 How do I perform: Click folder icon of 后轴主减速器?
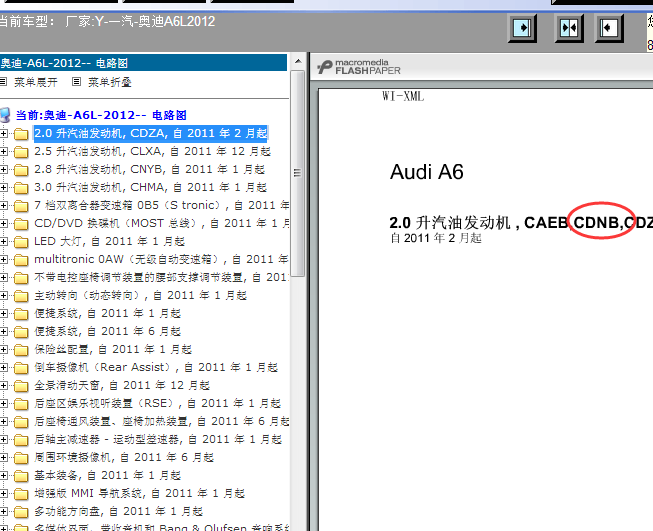click(21, 440)
